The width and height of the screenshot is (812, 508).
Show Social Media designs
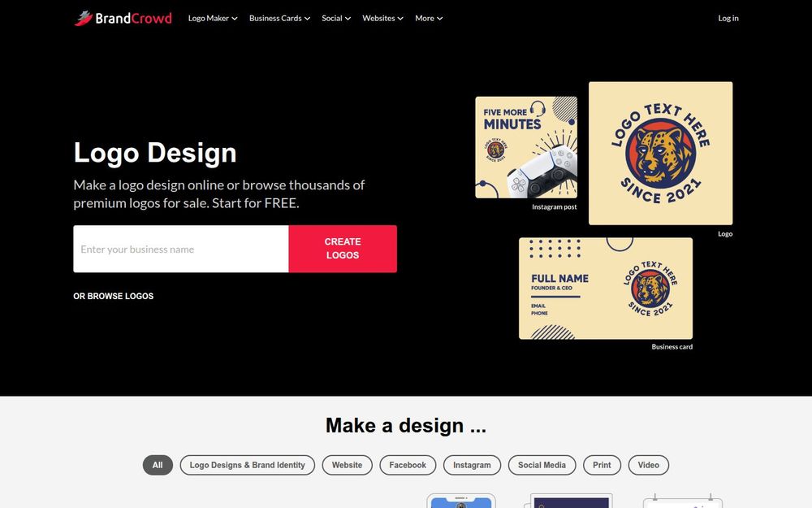(x=542, y=465)
